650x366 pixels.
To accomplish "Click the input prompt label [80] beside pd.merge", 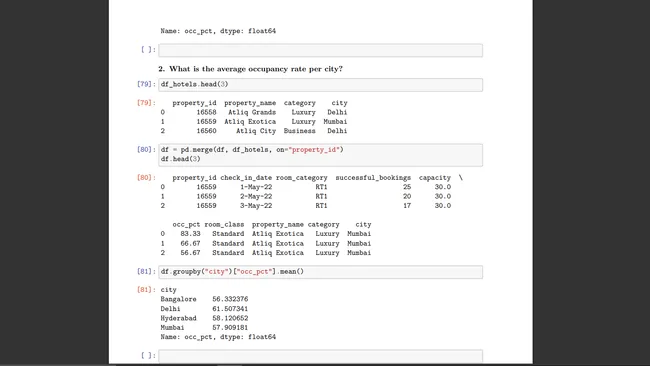I will 146,149.
